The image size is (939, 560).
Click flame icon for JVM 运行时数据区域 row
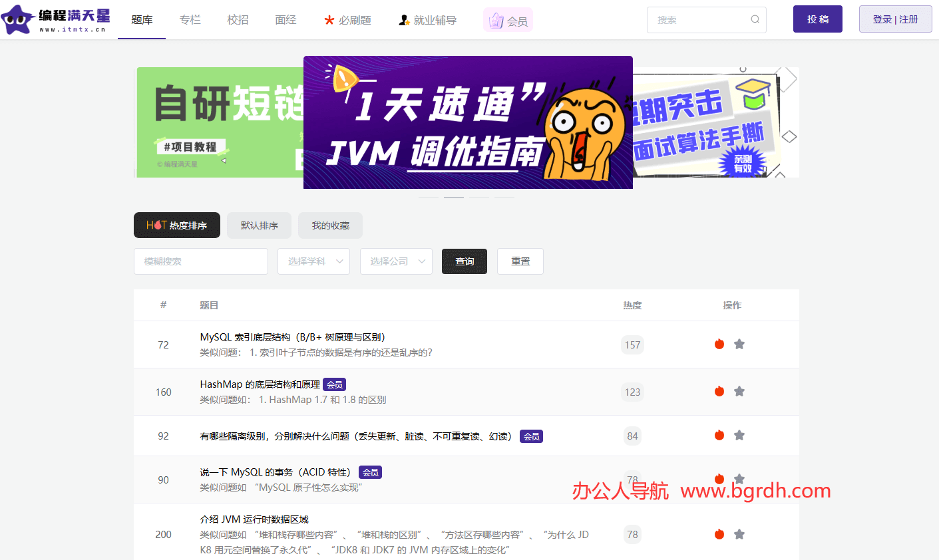(x=719, y=534)
